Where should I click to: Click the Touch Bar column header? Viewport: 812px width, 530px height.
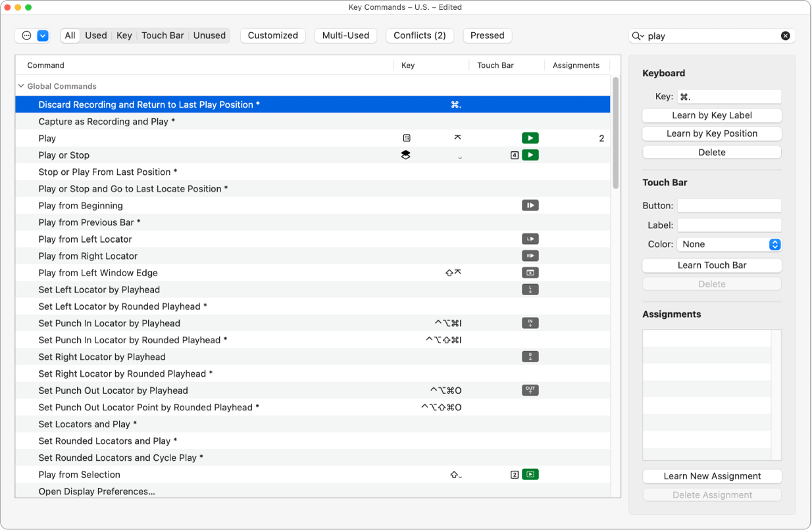tap(507, 65)
